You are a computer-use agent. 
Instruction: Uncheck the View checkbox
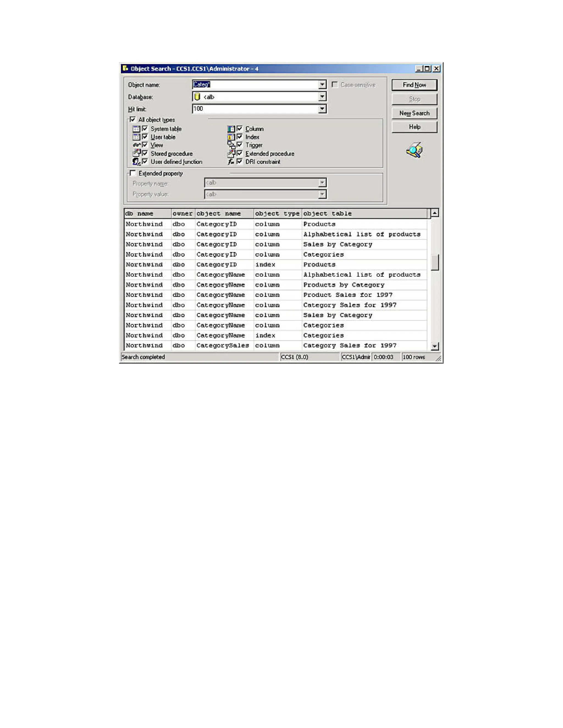coord(145,145)
